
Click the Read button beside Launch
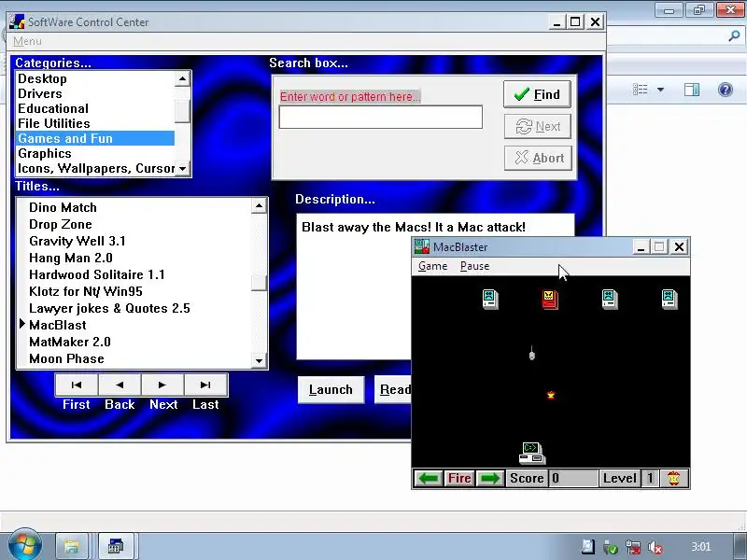pos(393,389)
